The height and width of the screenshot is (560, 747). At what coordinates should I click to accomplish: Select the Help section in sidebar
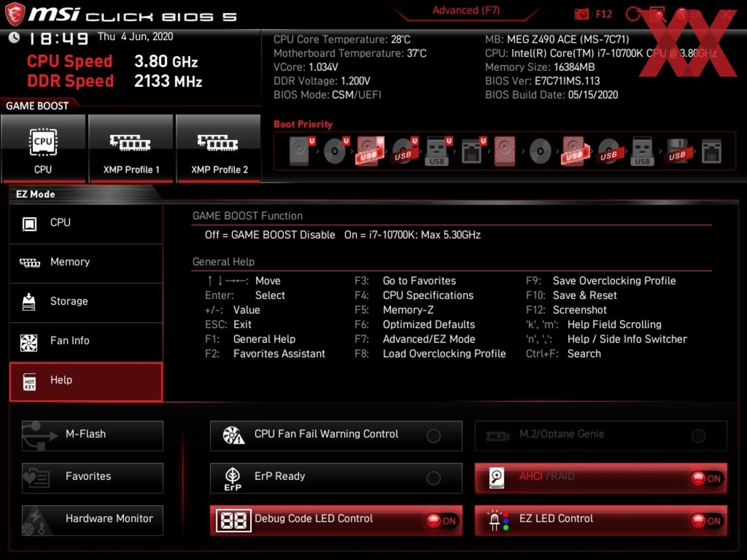point(86,382)
